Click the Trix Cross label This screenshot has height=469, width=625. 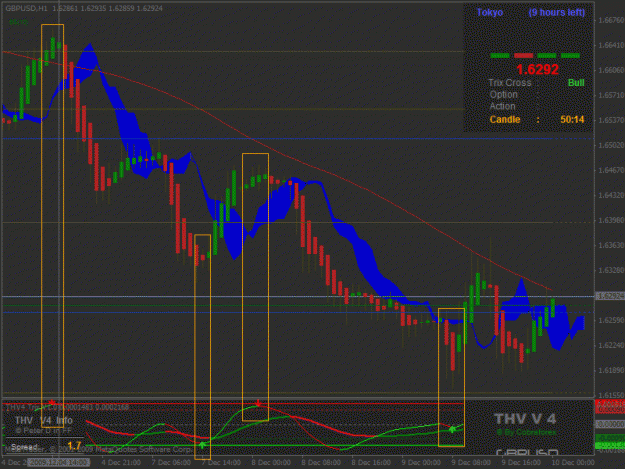(510, 83)
